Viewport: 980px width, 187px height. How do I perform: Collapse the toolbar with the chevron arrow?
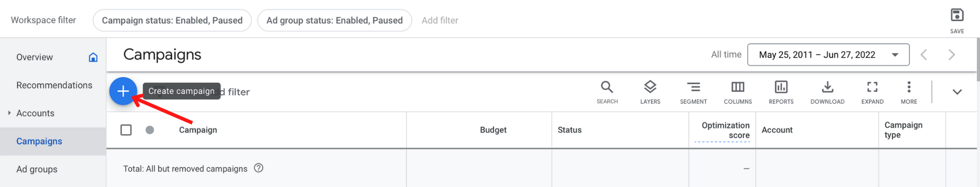coord(957,92)
